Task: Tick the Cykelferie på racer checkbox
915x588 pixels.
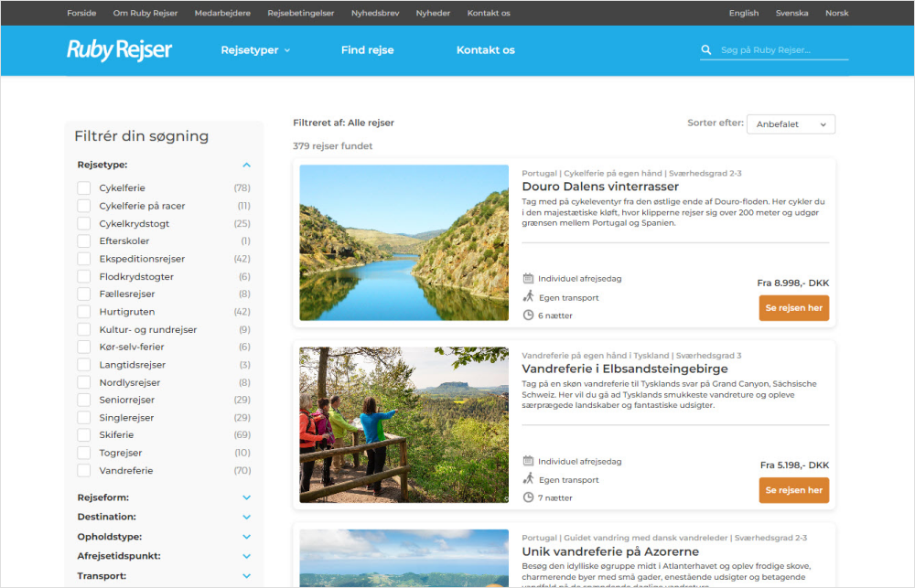Action: tap(84, 206)
